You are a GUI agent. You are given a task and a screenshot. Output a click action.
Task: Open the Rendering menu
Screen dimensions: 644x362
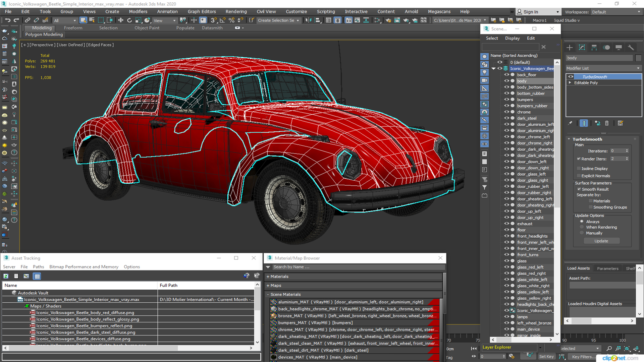tap(236, 12)
